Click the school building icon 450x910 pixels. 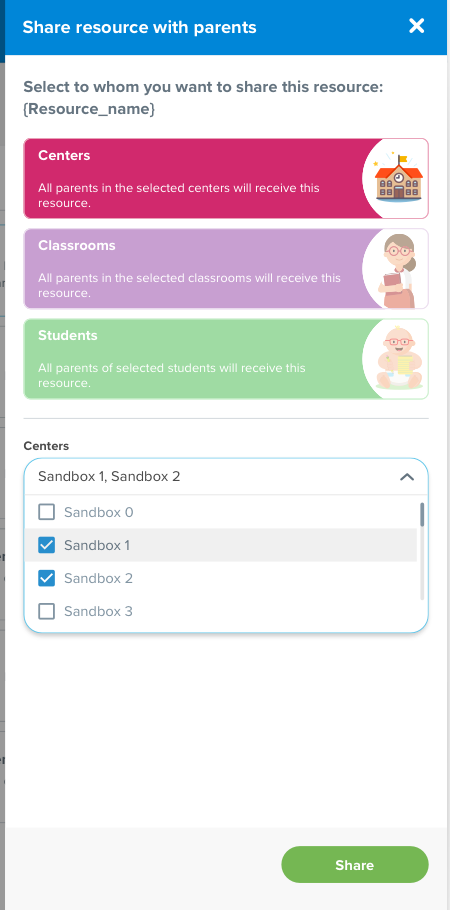point(398,178)
